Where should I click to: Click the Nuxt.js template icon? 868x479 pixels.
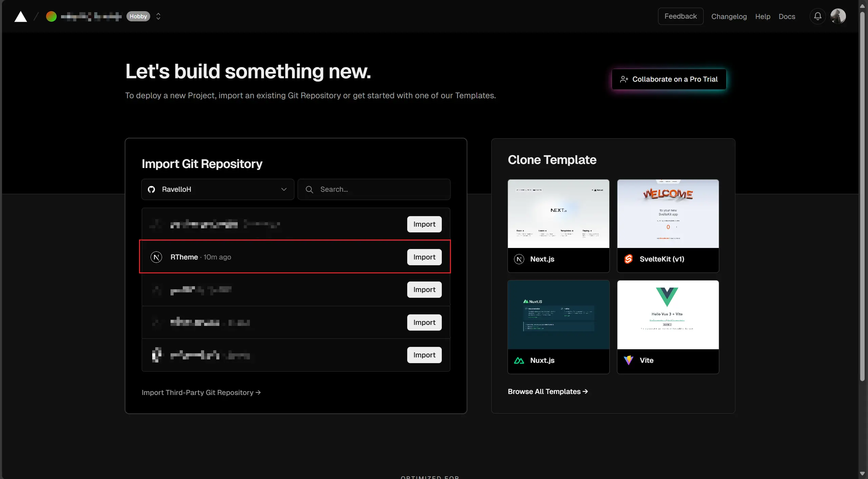click(x=519, y=360)
